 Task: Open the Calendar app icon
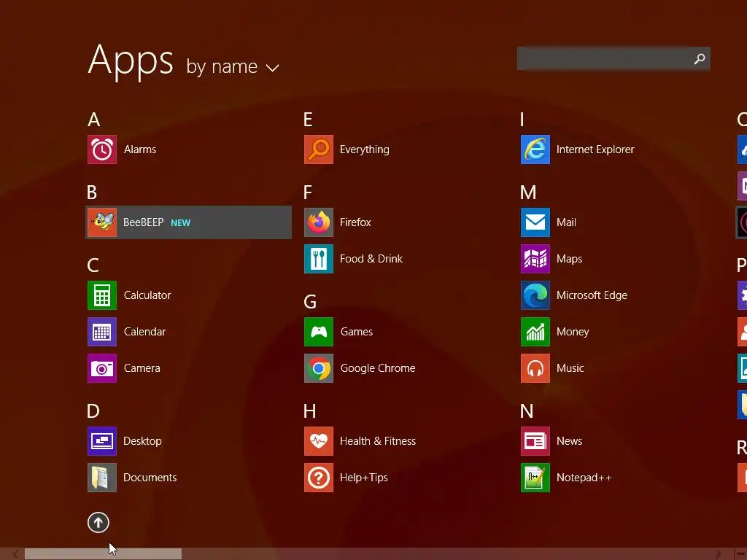click(x=102, y=332)
